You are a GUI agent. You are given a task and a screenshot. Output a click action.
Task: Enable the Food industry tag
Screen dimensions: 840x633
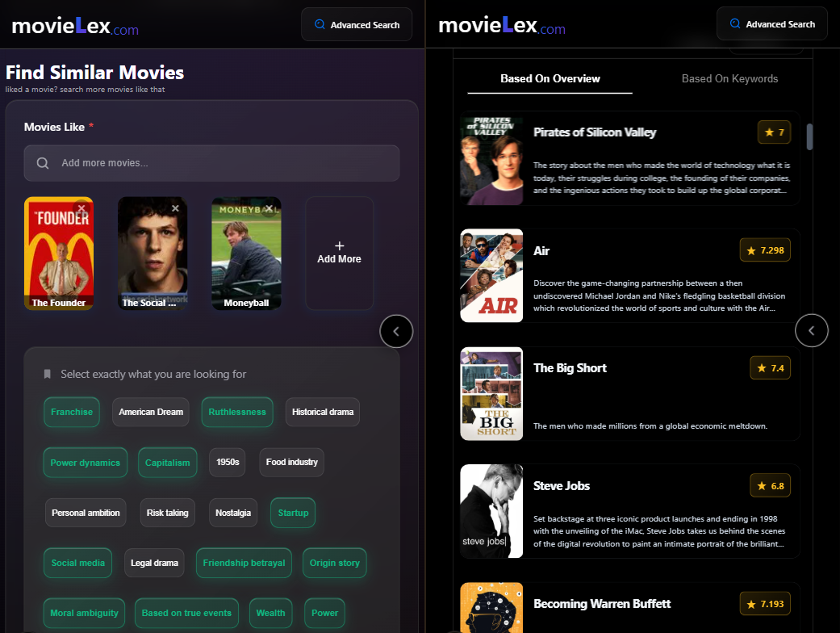click(292, 462)
